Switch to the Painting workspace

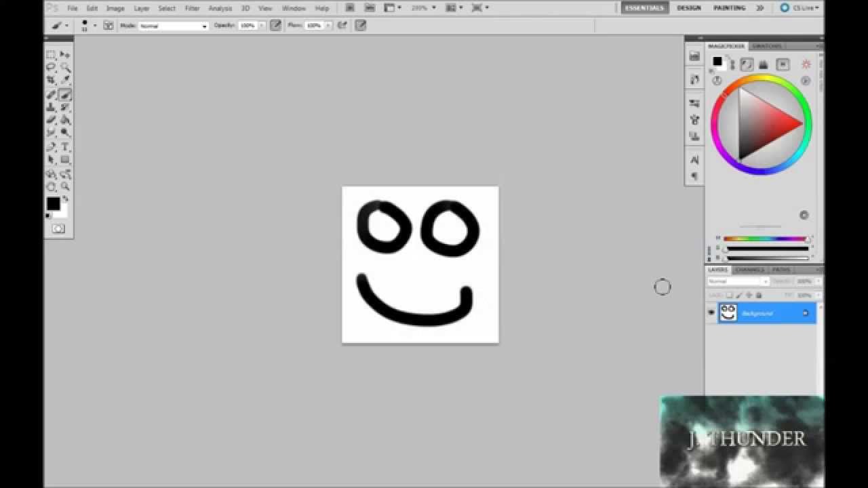pos(730,7)
